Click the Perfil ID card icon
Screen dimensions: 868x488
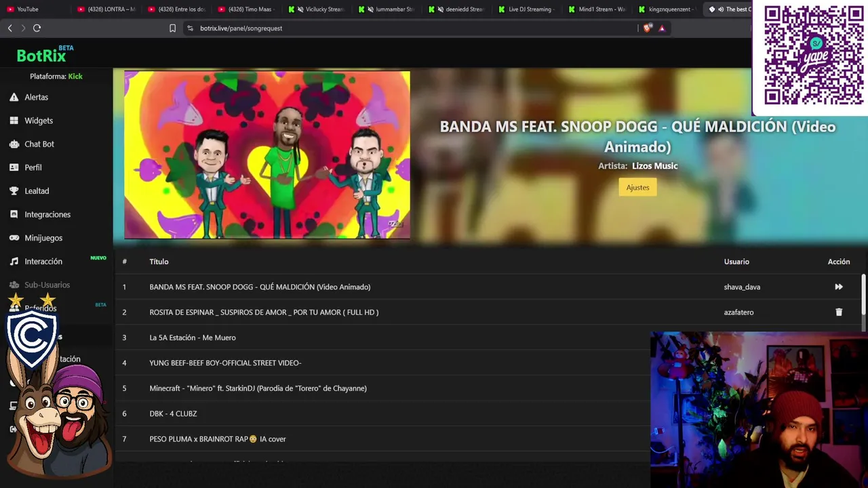(x=14, y=167)
